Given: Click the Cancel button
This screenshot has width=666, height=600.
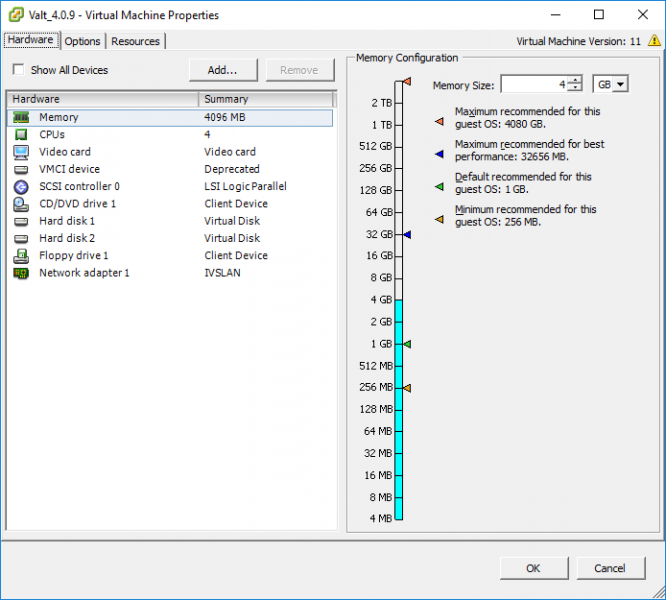Looking at the screenshot, I should pyautogui.click(x=610, y=568).
